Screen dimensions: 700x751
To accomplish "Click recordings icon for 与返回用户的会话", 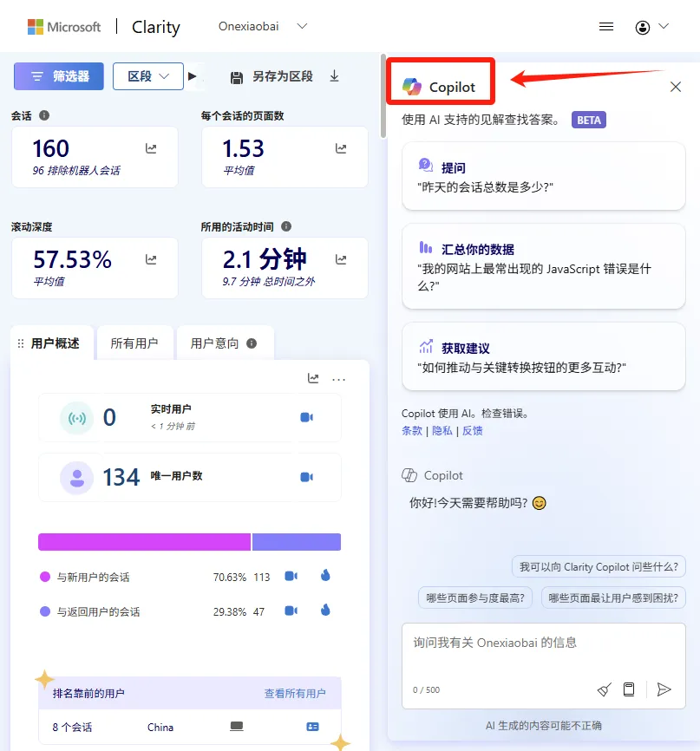I will tap(291, 611).
